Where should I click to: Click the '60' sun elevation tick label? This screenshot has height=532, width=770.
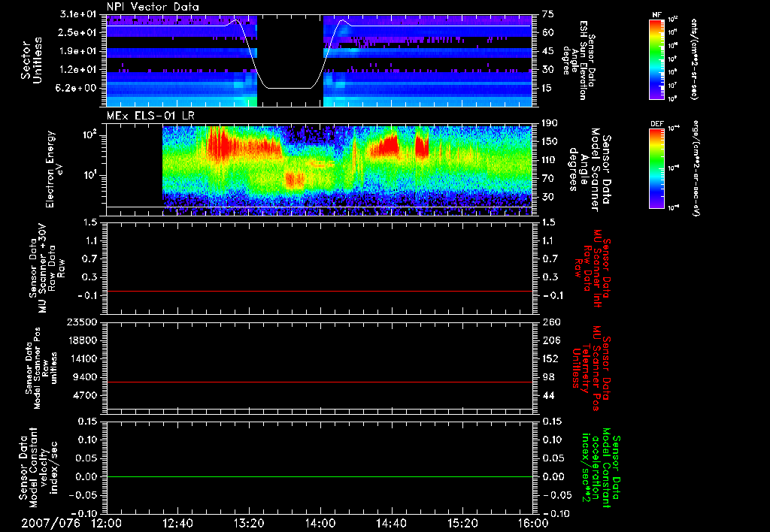click(548, 32)
